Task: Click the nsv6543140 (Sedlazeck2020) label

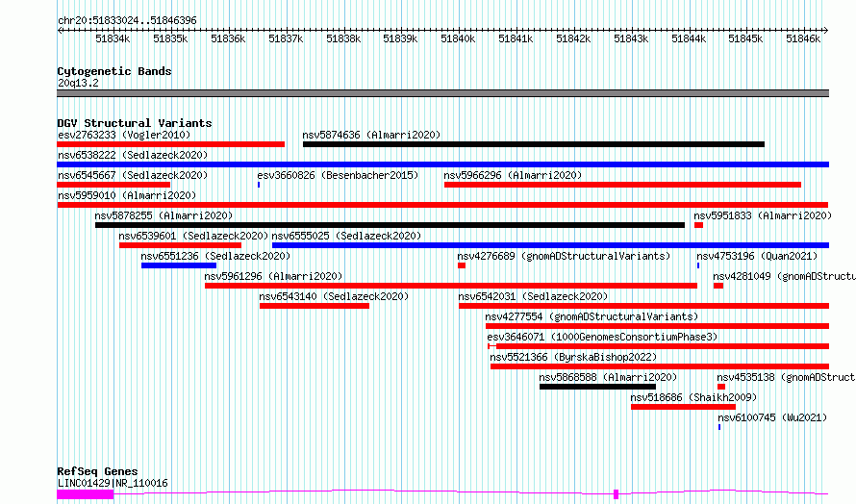Action: click(x=334, y=296)
